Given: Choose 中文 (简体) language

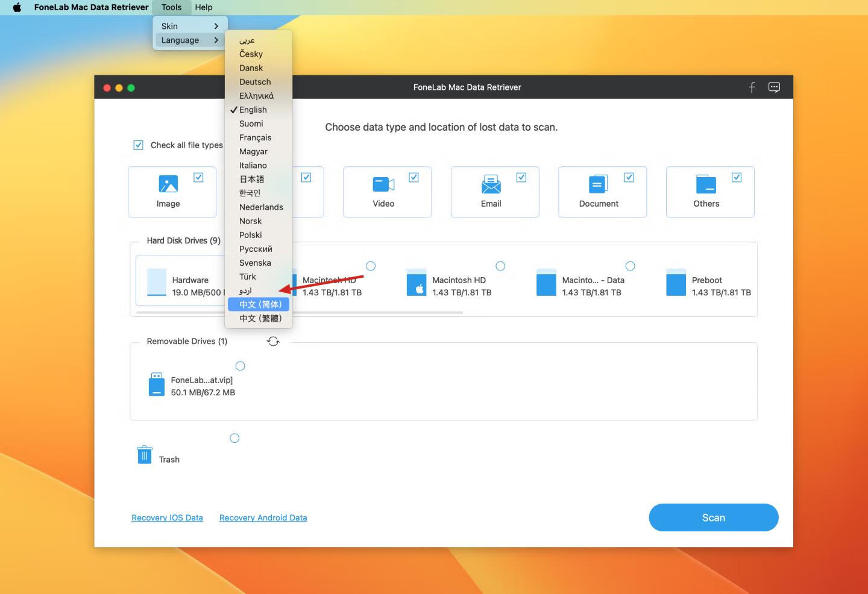Looking at the screenshot, I should [x=259, y=304].
